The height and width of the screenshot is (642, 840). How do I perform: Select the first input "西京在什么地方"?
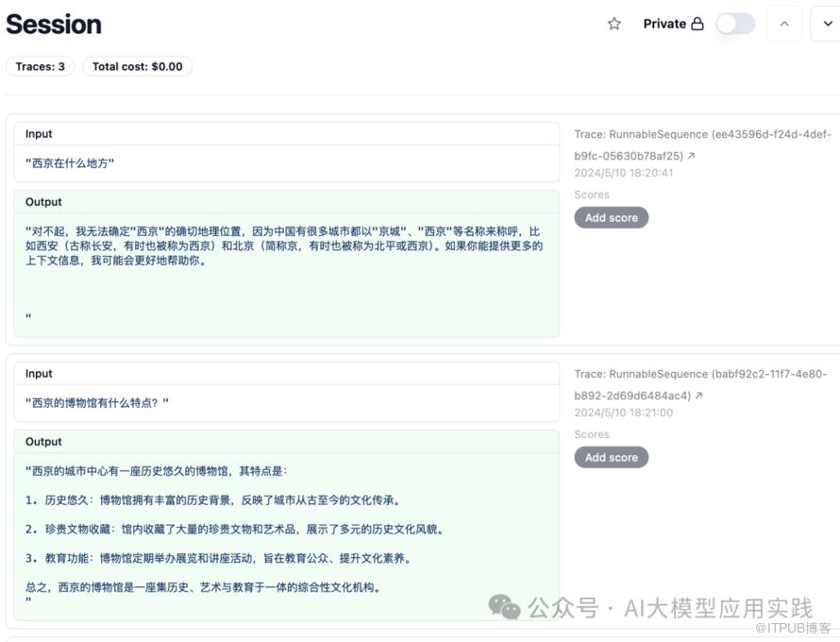pyautogui.click(x=70, y=163)
